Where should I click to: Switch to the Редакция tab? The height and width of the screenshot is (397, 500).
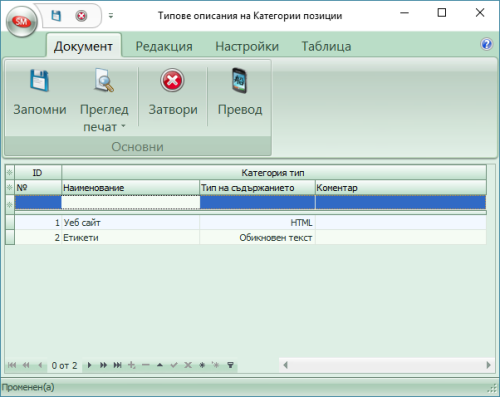(x=164, y=46)
